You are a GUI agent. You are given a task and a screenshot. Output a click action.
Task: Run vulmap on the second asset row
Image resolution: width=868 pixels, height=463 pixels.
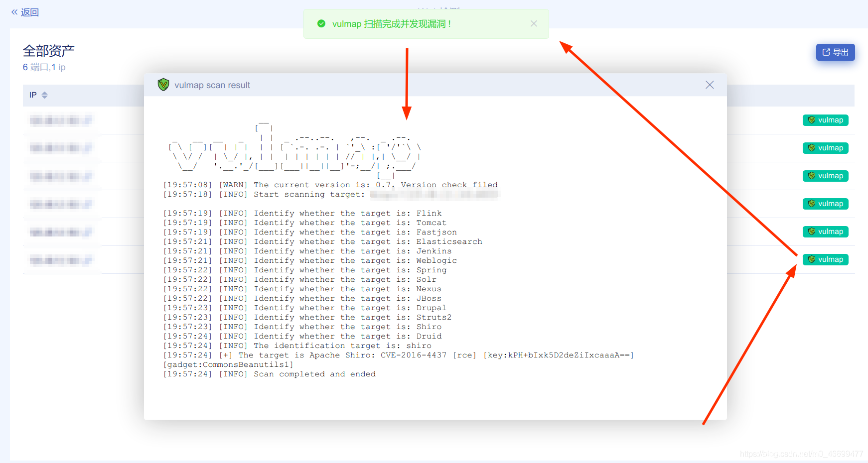[826, 148]
